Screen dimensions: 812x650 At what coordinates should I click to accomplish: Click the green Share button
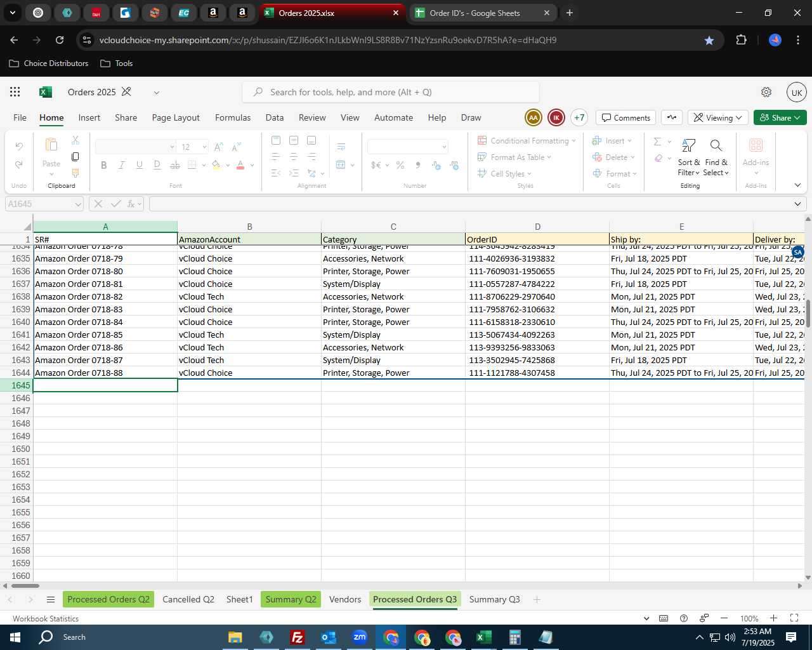(x=780, y=117)
